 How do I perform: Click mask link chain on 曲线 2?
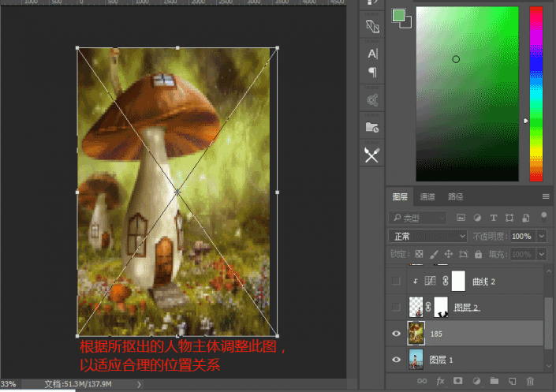[446, 281]
